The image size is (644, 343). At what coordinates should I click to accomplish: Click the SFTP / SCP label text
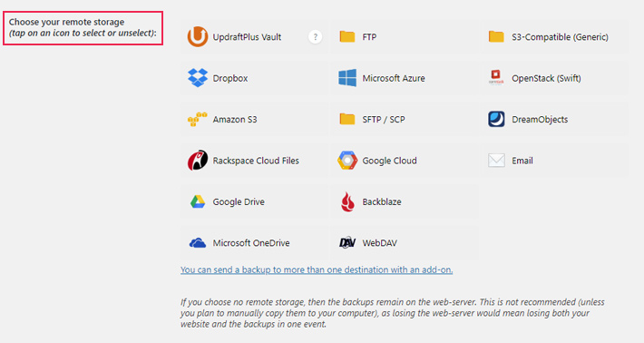pyautogui.click(x=383, y=120)
